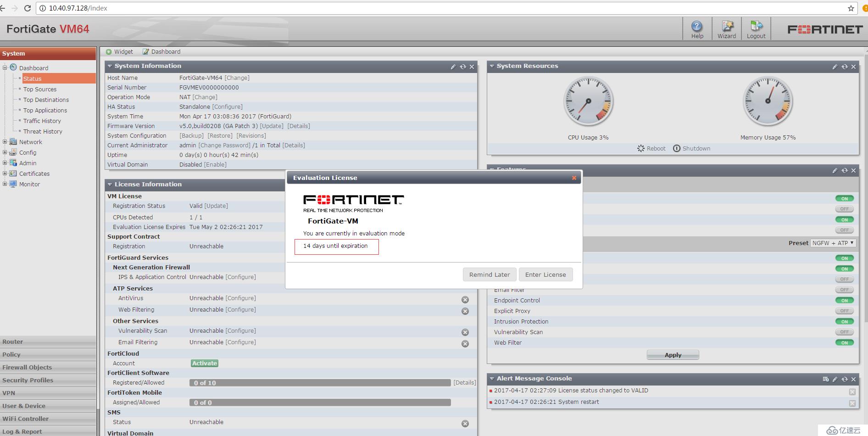The height and width of the screenshot is (436, 868).
Task: Toggle Endpoint Control feature off
Action: [x=845, y=301]
